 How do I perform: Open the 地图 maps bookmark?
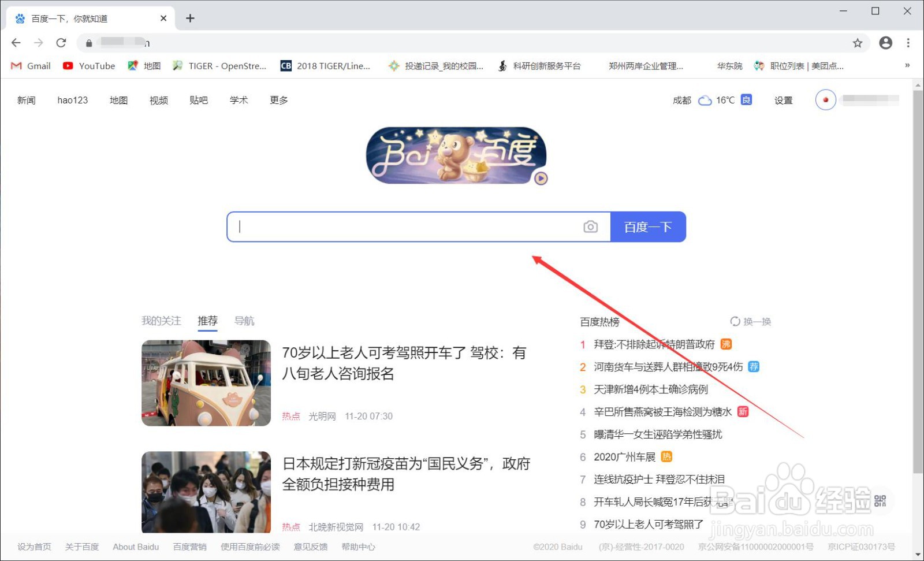pyautogui.click(x=144, y=66)
